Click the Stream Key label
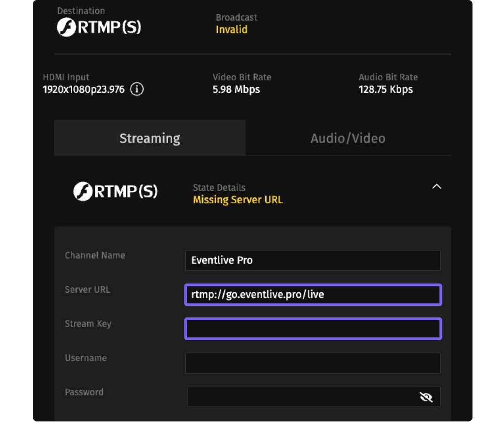 coord(88,324)
